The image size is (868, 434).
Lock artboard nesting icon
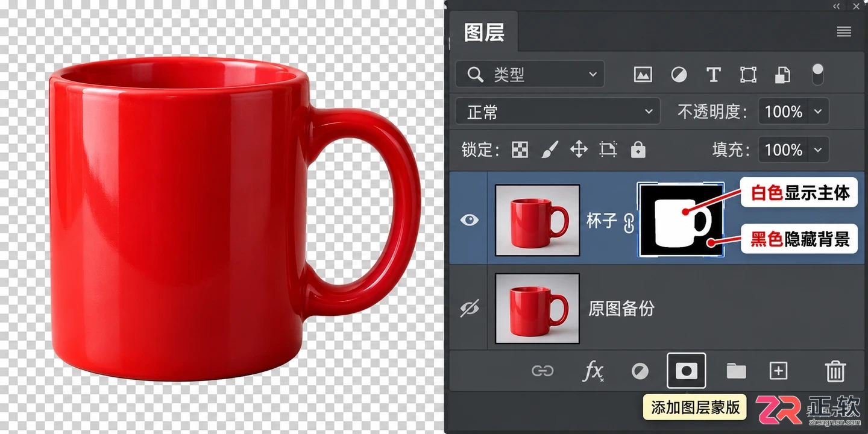(x=608, y=149)
